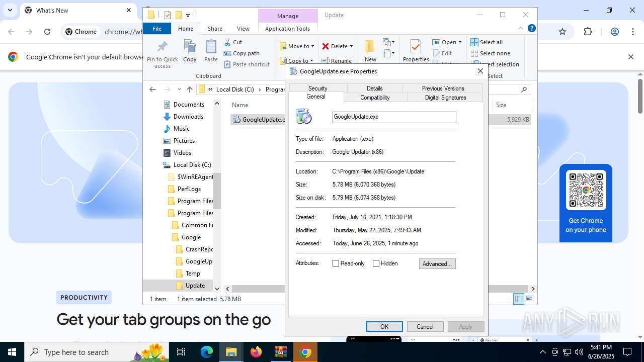Open Firefox from the taskbar
644x362 pixels.
256,352
